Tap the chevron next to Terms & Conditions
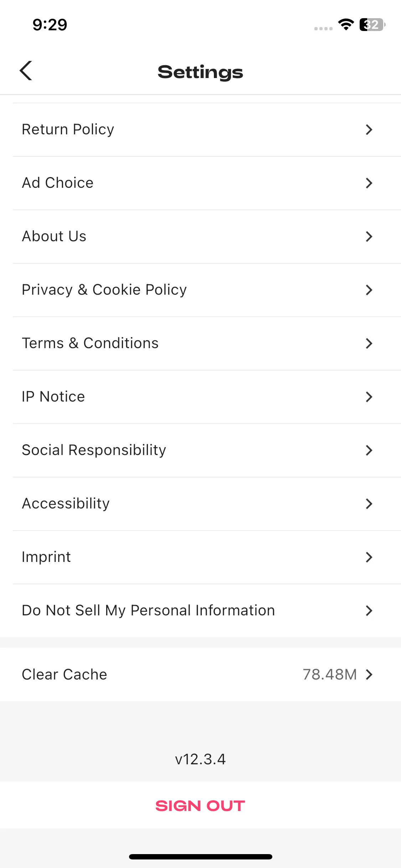This screenshot has width=401, height=868. [369, 343]
